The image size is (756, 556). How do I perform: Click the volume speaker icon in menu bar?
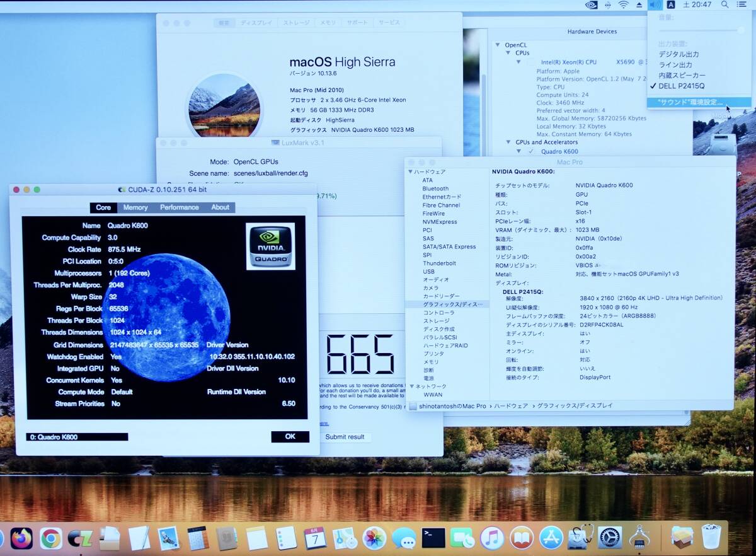[655, 4]
